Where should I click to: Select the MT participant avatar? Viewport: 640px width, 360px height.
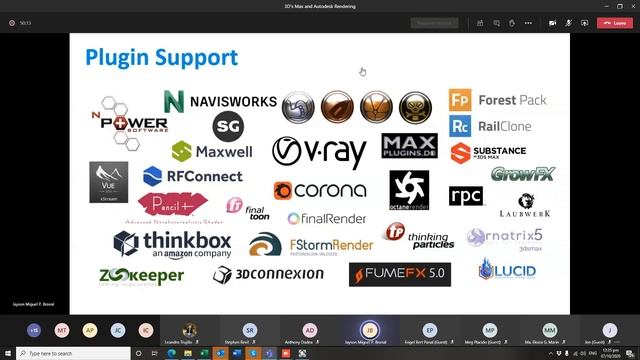(62, 330)
